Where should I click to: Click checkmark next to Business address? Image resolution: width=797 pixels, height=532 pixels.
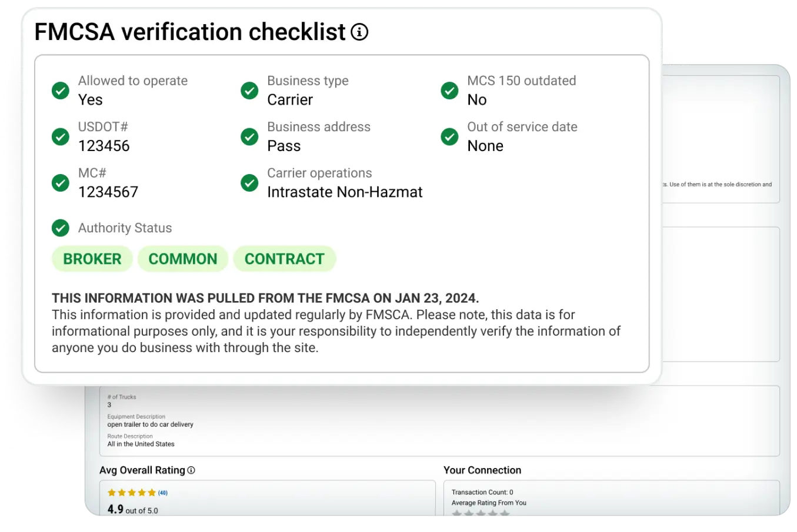point(249,136)
